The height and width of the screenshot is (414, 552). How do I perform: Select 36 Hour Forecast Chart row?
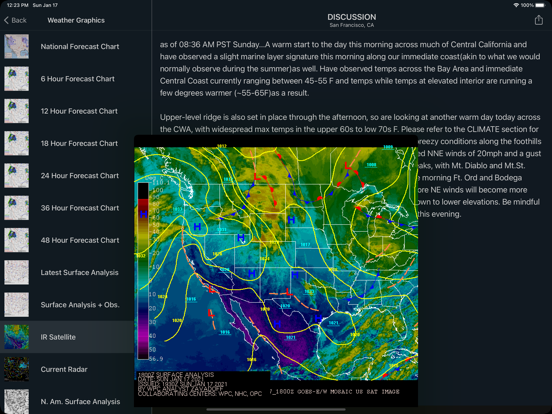(x=76, y=208)
